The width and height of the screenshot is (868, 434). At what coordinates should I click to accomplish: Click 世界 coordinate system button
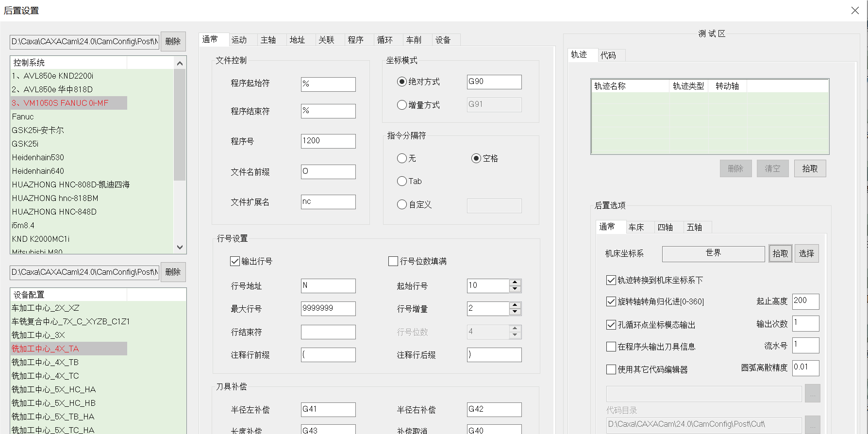pyautogui.click(x=714, y=253)
